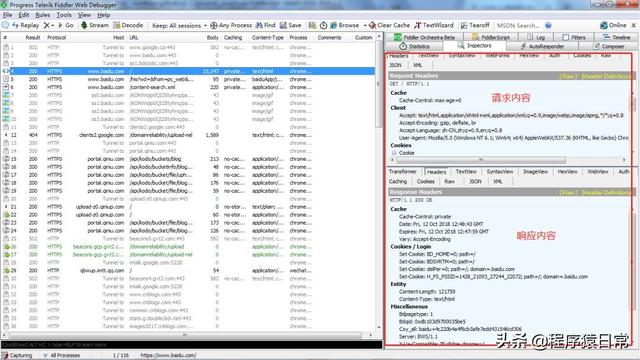The height and width of the screenshot is (360, 640).
Task: Click the Remove (X) toolbar icon
Action: [48, 25]
